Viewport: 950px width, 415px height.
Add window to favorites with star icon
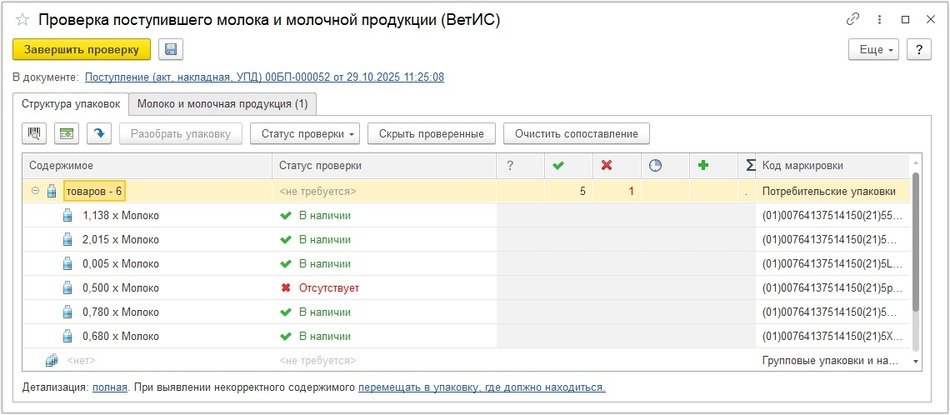click(22, 19)
